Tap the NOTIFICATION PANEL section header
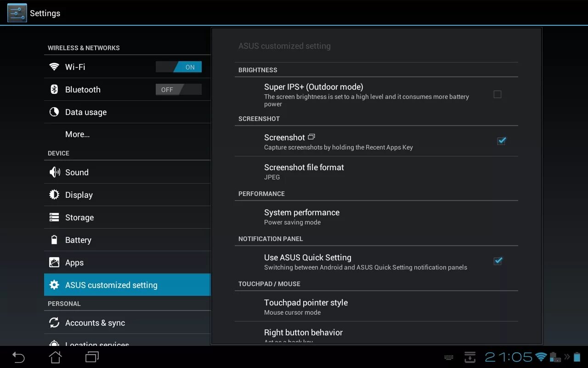The image size is (588, 368). (x=271, y=239)
